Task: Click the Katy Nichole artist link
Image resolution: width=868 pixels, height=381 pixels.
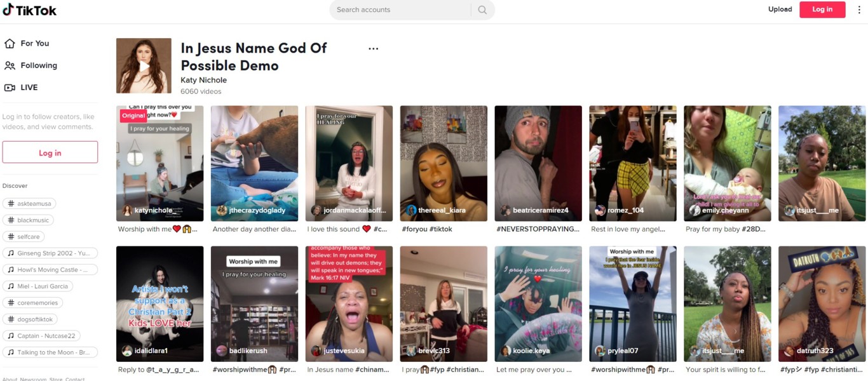Action: pyautogui.click(x=203, y=80)
